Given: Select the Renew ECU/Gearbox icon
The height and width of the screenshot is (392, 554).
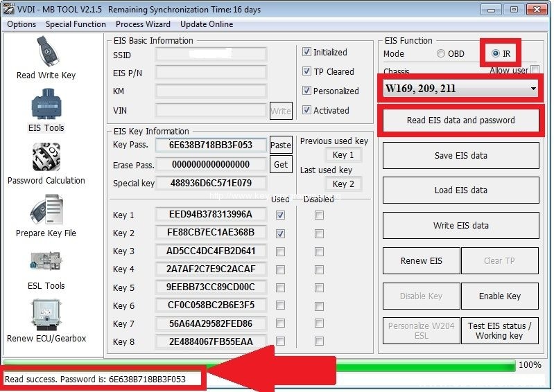Looking at the screenshot, I should [46, 315].
